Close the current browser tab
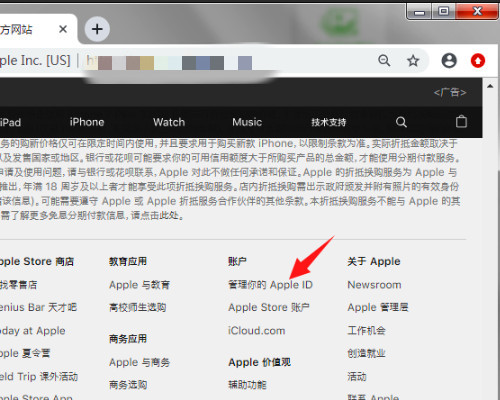Image resolution: width=500 pixels, height=400 pixels. pyautogui.click(x=63, y=29)
